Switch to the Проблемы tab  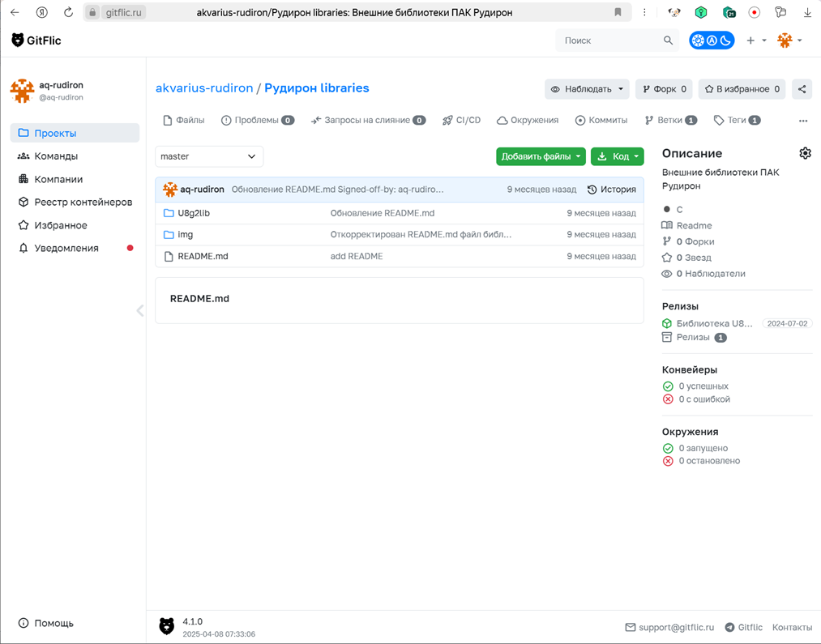click(258, 121)
